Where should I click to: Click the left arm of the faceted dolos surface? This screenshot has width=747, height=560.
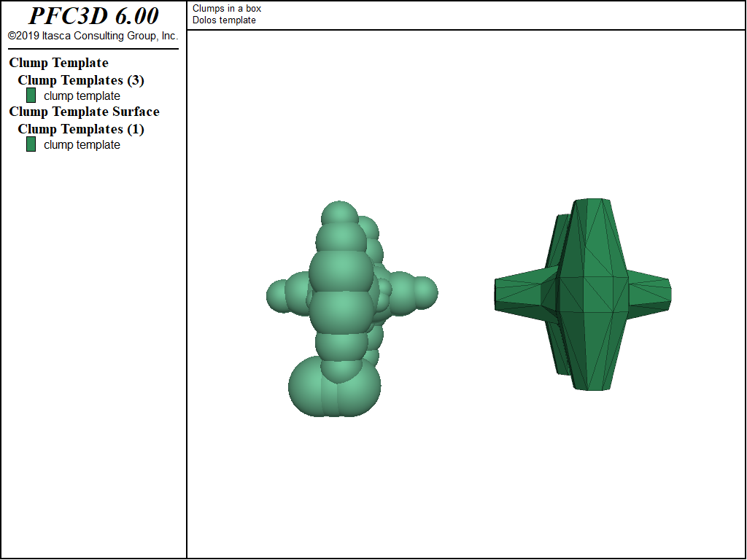click(x=518, y=294)
